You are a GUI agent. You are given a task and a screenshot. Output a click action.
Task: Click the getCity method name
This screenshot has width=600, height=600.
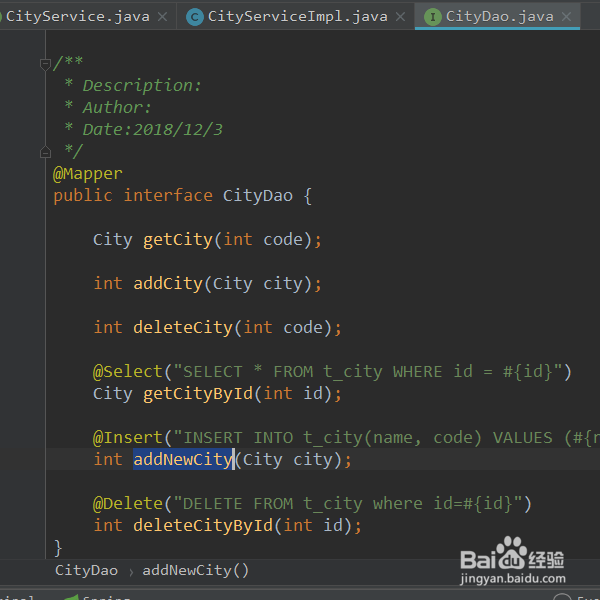click(178, 240)
